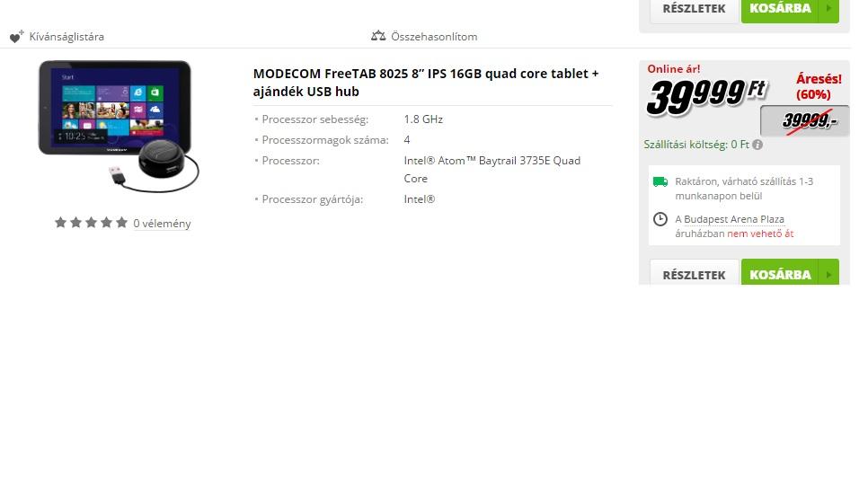Click the balance-scale compare icon
868x485 pixels.
click(378, 36)
